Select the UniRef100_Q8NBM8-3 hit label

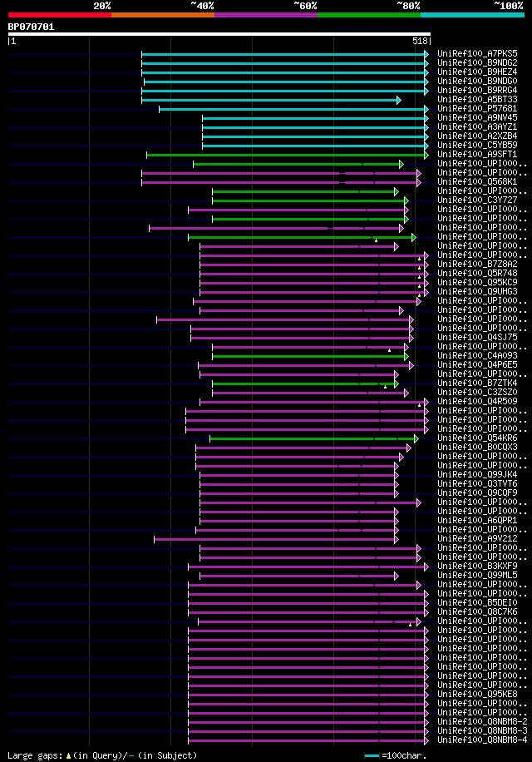click(482, 731)
